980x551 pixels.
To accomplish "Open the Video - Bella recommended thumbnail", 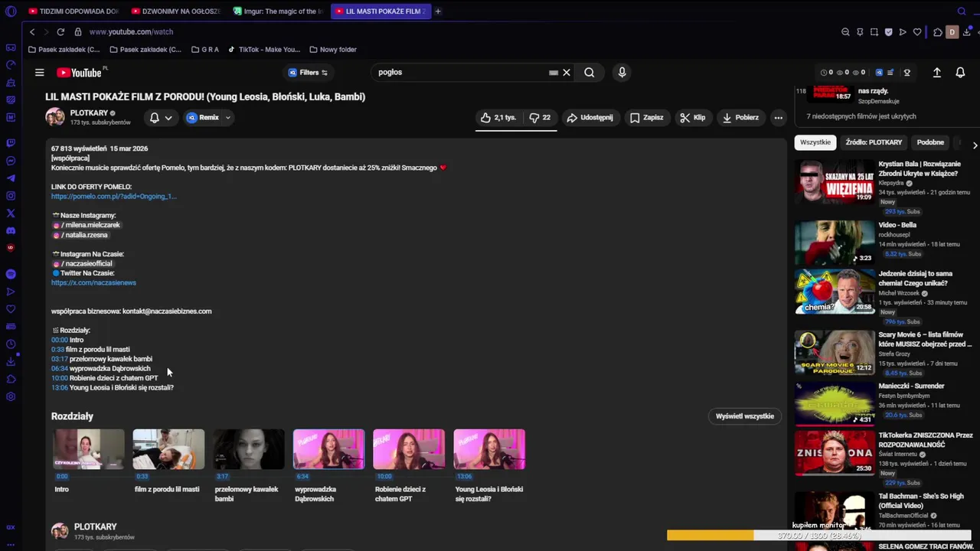I will (x=835, y=243).
